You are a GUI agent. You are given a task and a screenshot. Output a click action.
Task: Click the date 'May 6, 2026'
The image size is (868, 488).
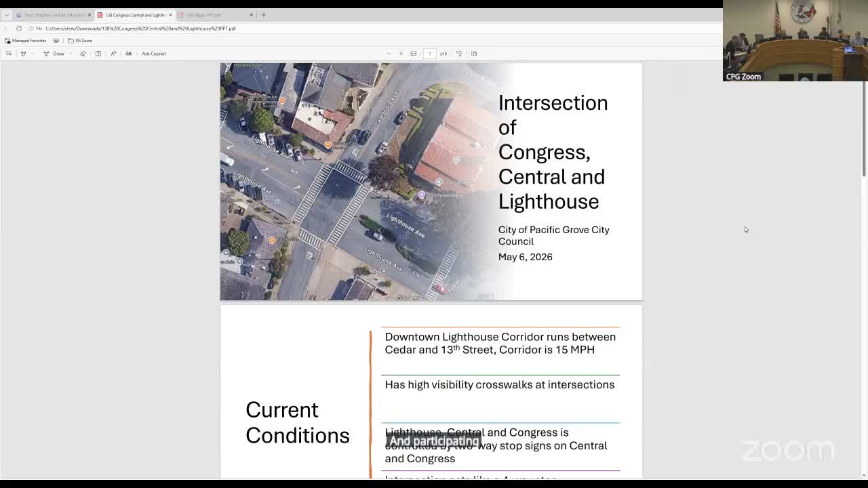click(526, 257)
